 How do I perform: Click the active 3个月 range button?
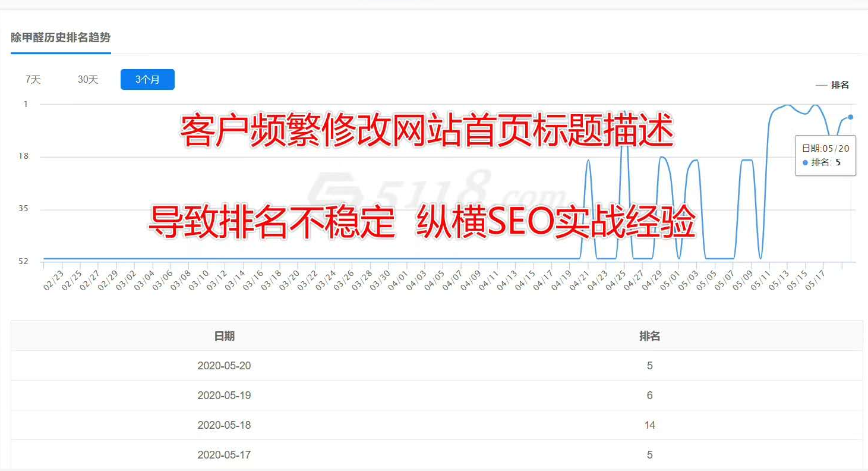click(147, 80)
